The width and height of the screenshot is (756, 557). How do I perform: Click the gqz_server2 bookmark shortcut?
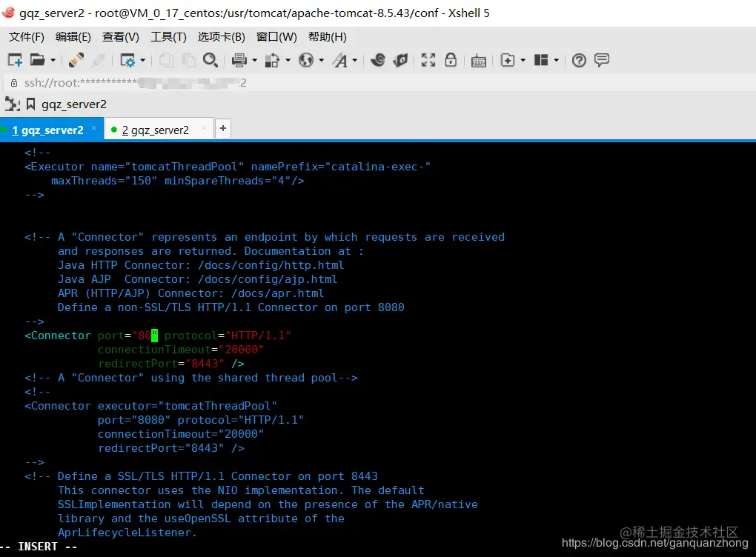pos(67,104)
